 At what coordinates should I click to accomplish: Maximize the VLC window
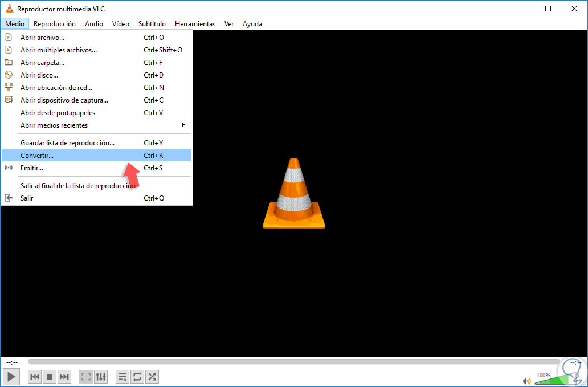click(x=548, y=9)
